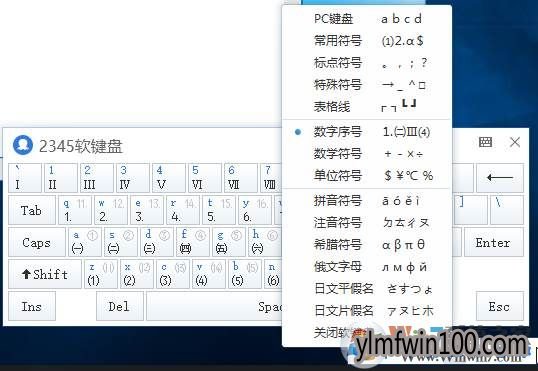The width and height of the screenshot is (538, 371).
Task: Choose 注音符号 layout
Action: [366, 223]
